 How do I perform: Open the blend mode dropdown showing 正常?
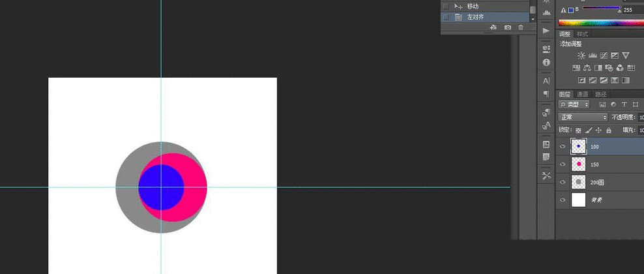[583, 117]
